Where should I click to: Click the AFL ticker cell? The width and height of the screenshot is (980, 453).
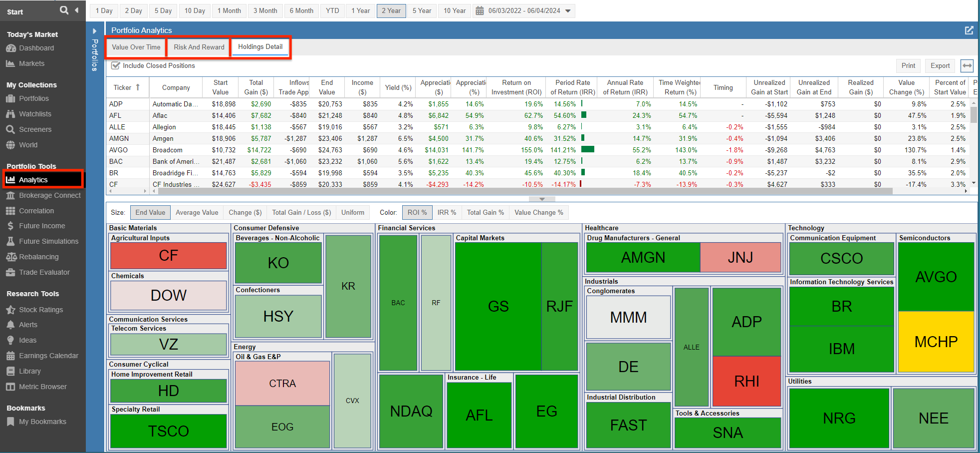point(127,115)
